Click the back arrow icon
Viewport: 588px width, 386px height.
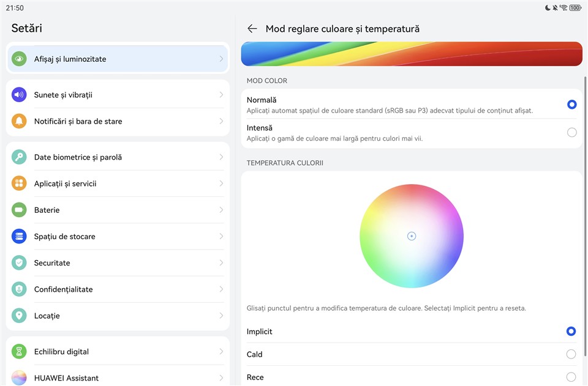point(252,29)
